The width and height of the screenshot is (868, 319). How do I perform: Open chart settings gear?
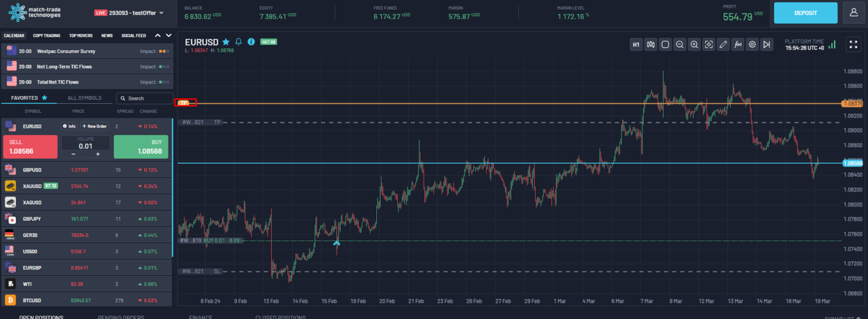(x=752, y=45)
